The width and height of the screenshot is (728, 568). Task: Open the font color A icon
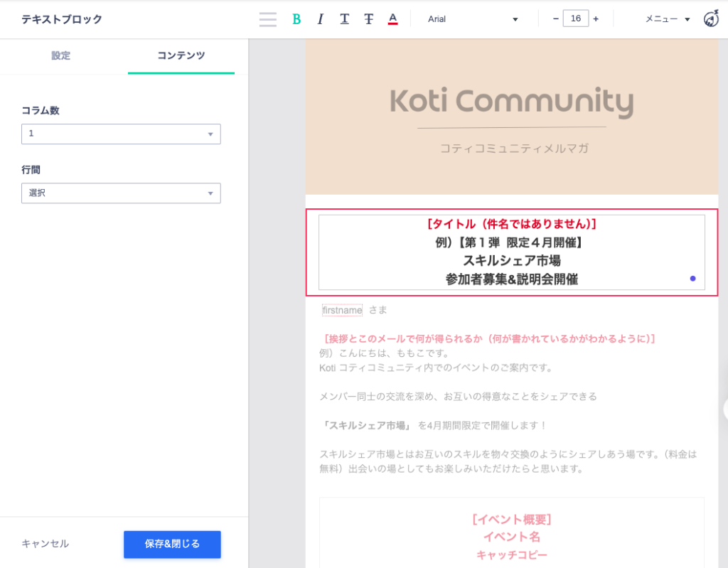click(392, 19)
